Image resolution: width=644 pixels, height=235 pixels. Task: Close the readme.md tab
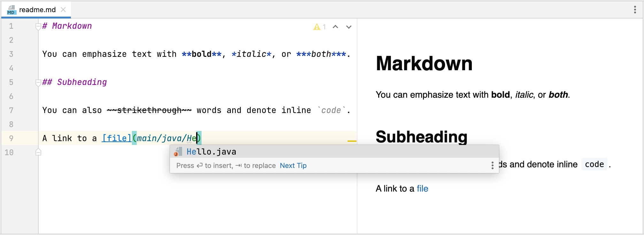click(x=63, y=10)
